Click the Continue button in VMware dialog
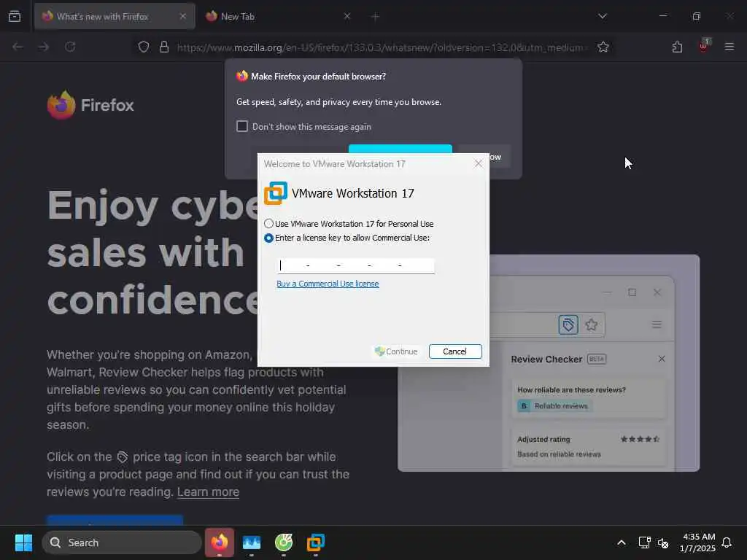The height and width of the screenshot is (560, 747). 396,351
